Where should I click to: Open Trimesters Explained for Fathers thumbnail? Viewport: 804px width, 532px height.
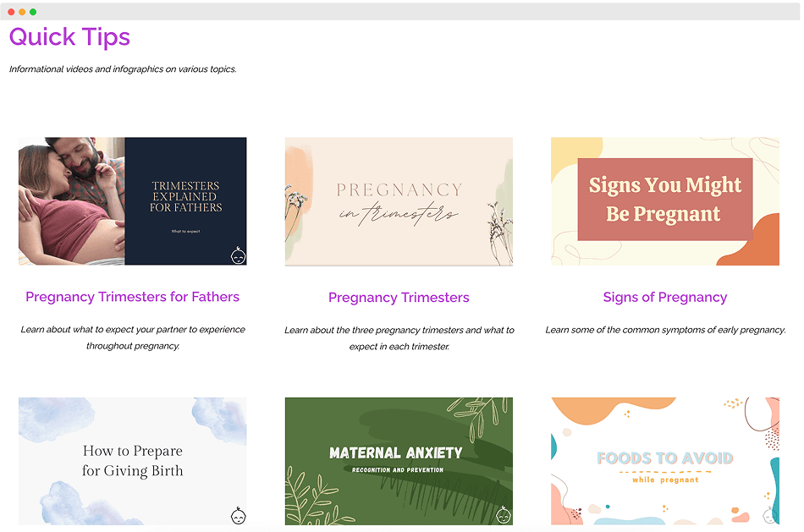[x=132, y=201]
